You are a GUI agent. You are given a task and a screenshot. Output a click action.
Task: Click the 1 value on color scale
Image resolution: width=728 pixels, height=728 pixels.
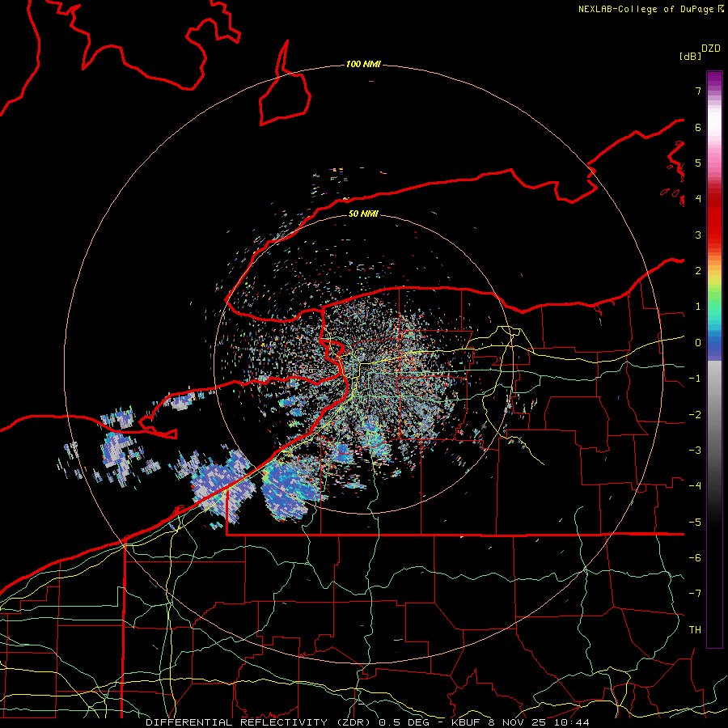coord(698,307)
